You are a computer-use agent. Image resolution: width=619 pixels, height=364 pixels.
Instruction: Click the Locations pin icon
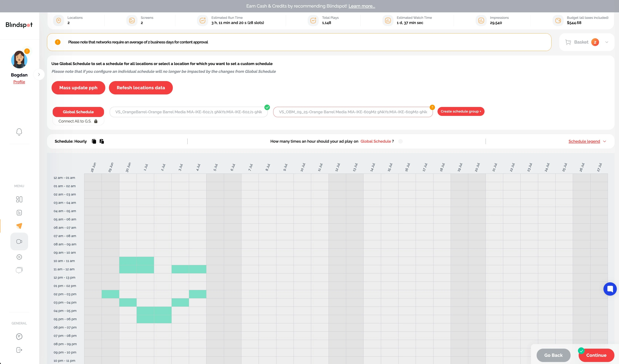pos(59,20)
